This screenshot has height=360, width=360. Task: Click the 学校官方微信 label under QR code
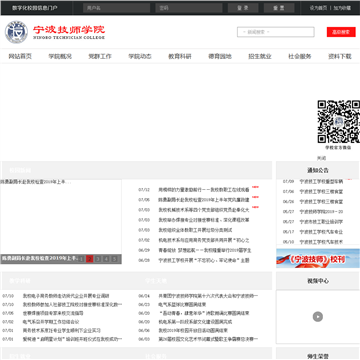pyautogui.click(x=338, y=147)
